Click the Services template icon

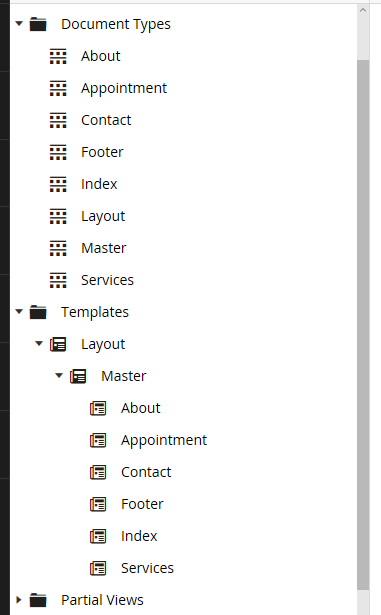click(98, 568)
